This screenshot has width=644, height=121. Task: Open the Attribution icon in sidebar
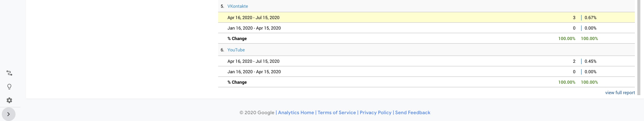click(x=9, y=73)
